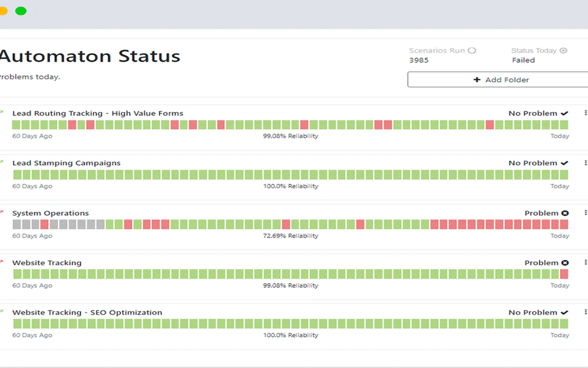This screenshot has height=368, width=588.
Task: Click today's green block in Lead Routing timeline
Action: click(564, 125)
